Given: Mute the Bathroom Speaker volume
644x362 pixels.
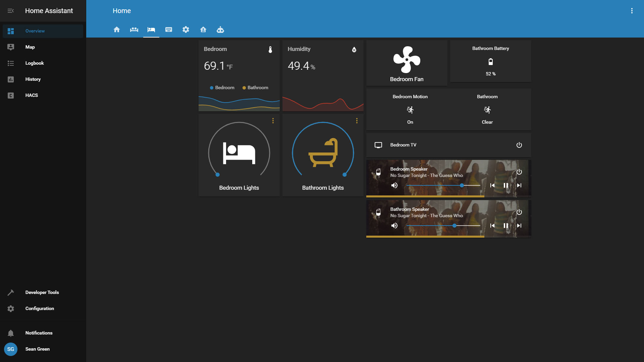Looking at the screenshot, I should (394, 226).
